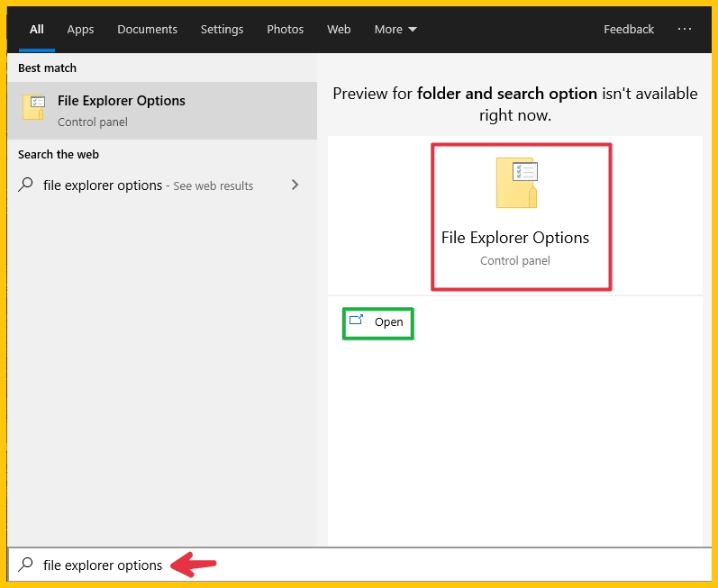Open the three-dots options menu

685,29
